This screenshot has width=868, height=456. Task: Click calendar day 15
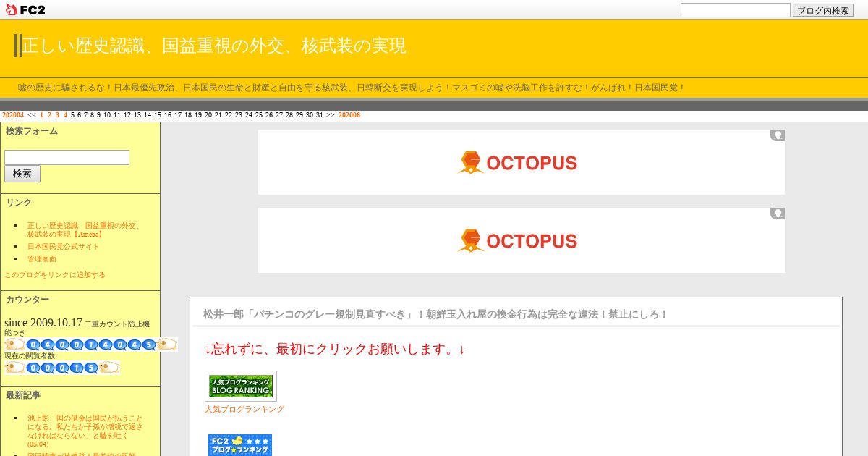tap(158, 115)
